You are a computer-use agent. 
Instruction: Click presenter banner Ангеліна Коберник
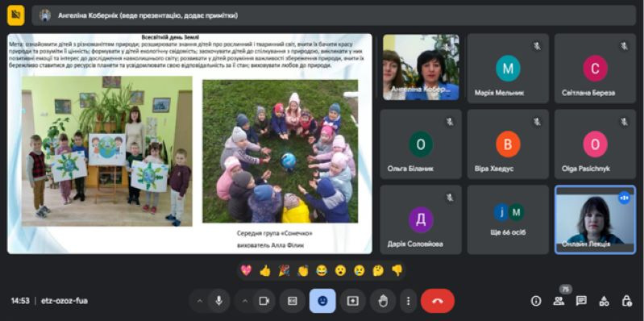334,15
